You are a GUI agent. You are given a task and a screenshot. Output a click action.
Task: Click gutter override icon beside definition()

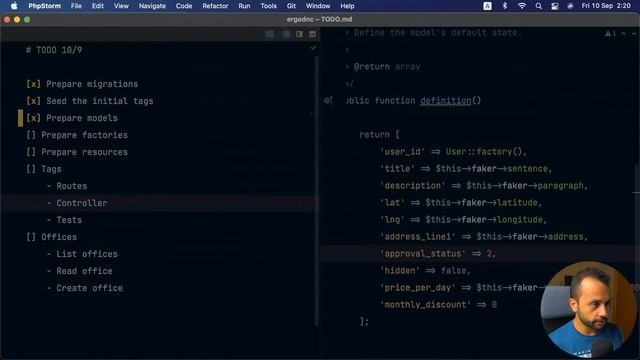click(329, 100)
